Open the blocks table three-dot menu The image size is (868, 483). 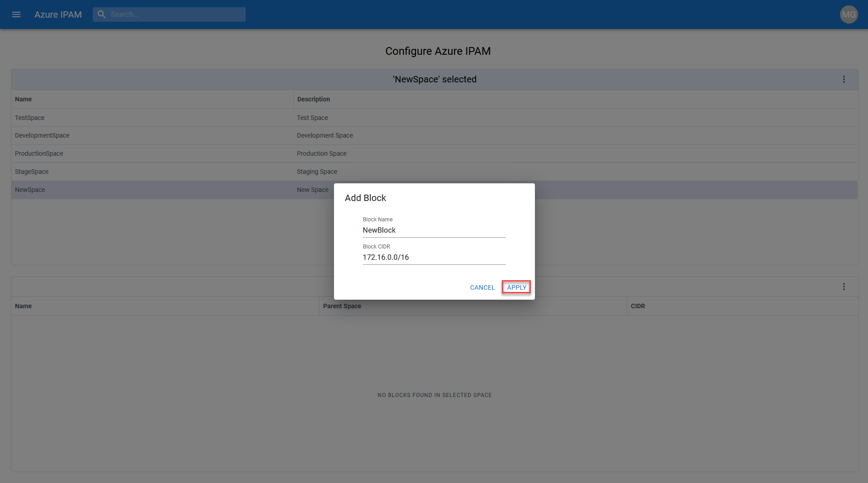pos(844,287)
